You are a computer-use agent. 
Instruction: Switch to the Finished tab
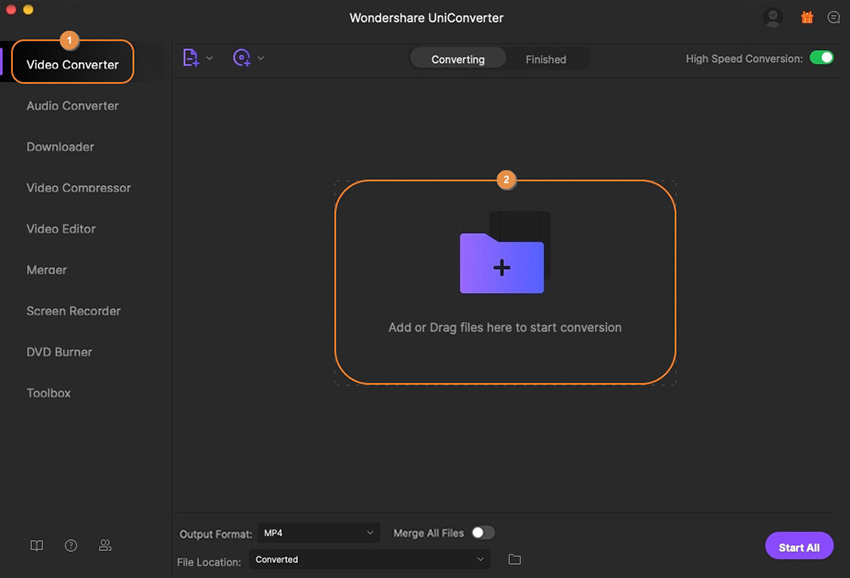click(546, 59)
